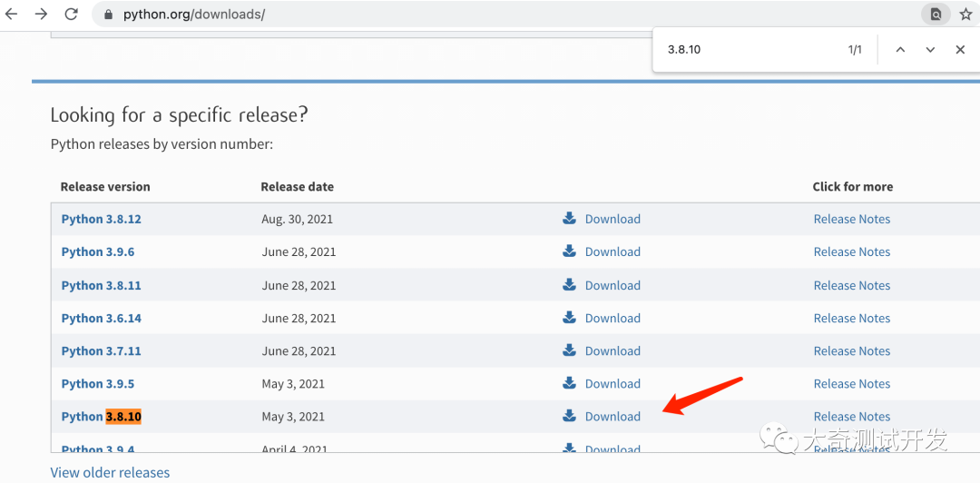Open the Python 3.8.12 release page
This screenshot has width=980, height=483.
[102, 220]
